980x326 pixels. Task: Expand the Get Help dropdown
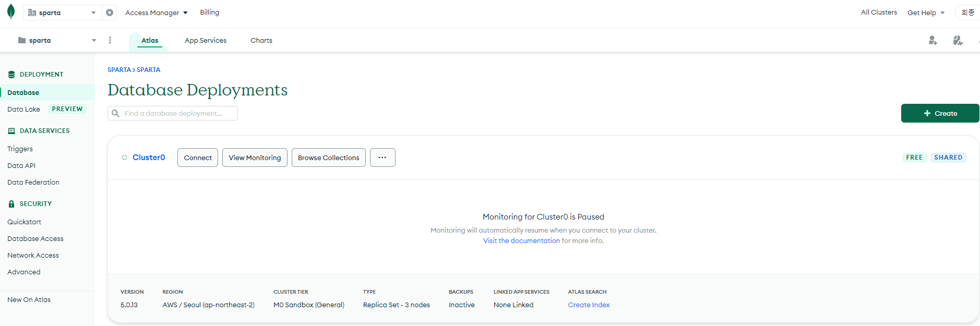pyautogui.click(x=926, y=13)
